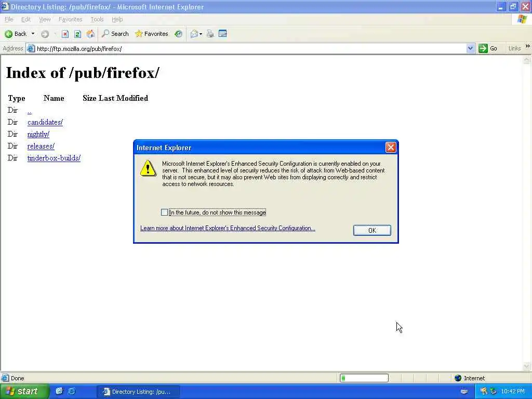Click the 'Index of /pub/firefox/' heading
The height and width of the screenshot is (399, 532).
pos(83,73)
